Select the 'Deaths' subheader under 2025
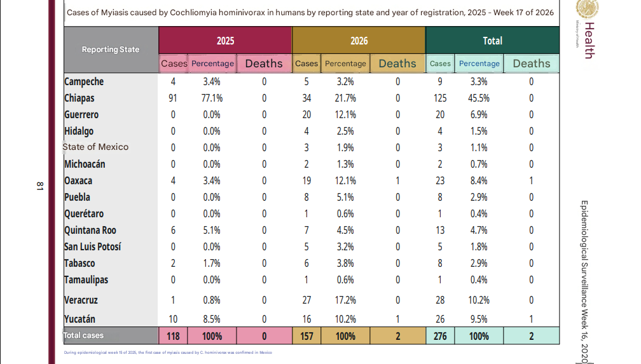This screenshot has height=364, width=641. [264, 64]
